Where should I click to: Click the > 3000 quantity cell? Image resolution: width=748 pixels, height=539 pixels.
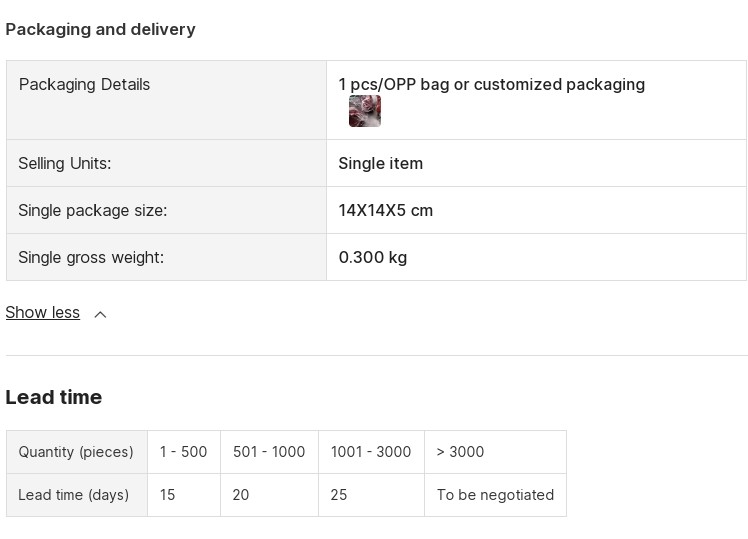(496, 452)
